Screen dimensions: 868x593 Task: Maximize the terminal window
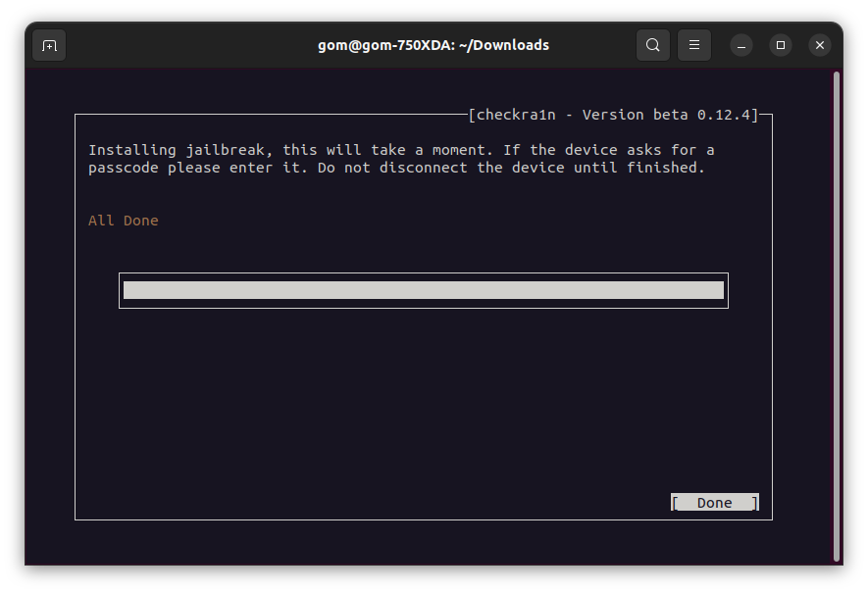[781, 45]
